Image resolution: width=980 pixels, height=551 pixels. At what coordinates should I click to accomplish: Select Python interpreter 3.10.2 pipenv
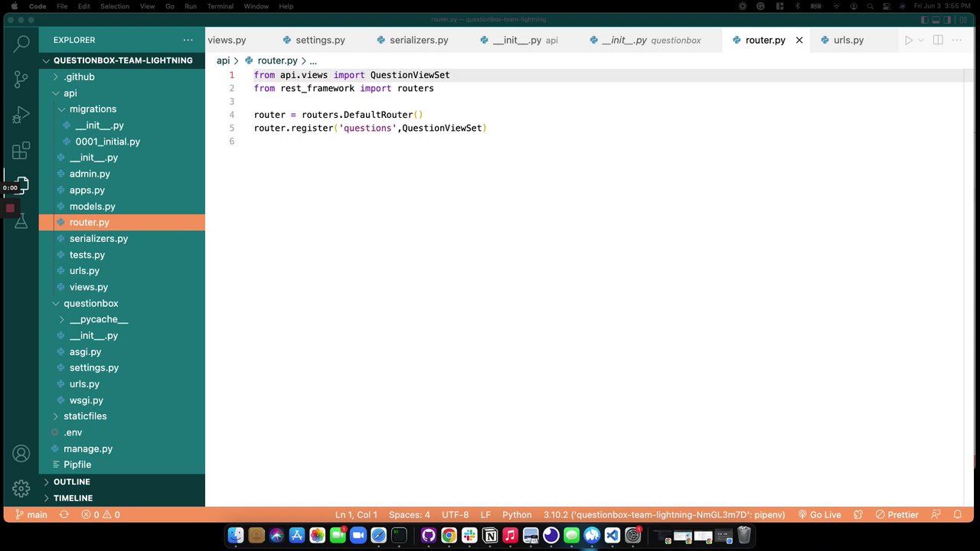point(665,515)
